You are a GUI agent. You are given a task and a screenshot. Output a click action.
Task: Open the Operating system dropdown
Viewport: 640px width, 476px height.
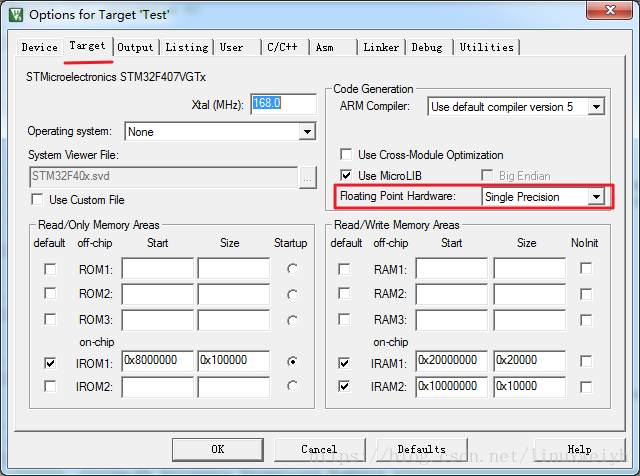pos(307,131)
